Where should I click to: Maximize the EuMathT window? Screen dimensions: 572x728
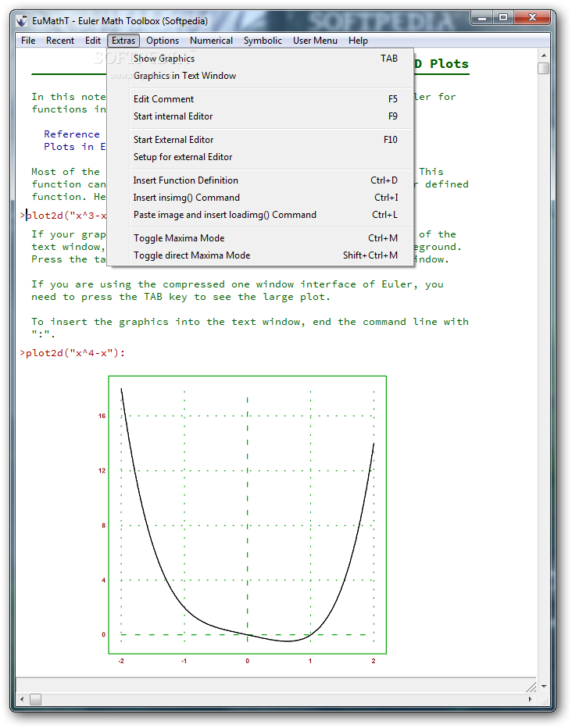click(x=503, y=18)
